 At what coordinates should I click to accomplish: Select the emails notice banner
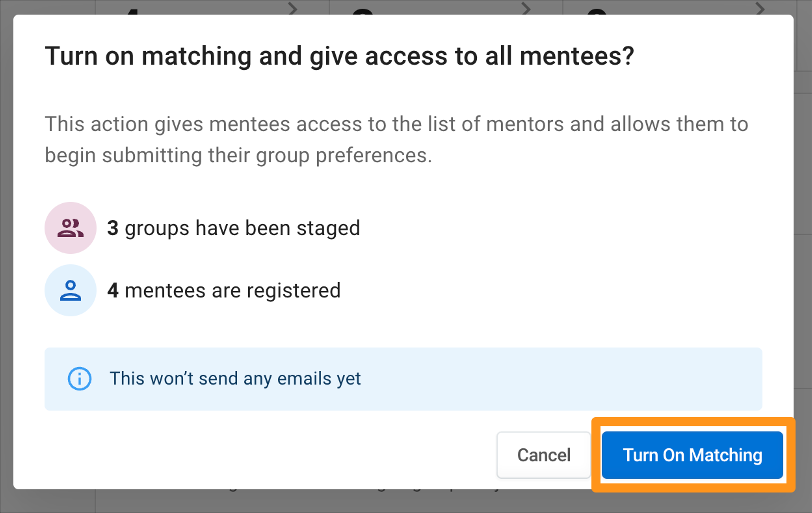click(x=403, y=379)
